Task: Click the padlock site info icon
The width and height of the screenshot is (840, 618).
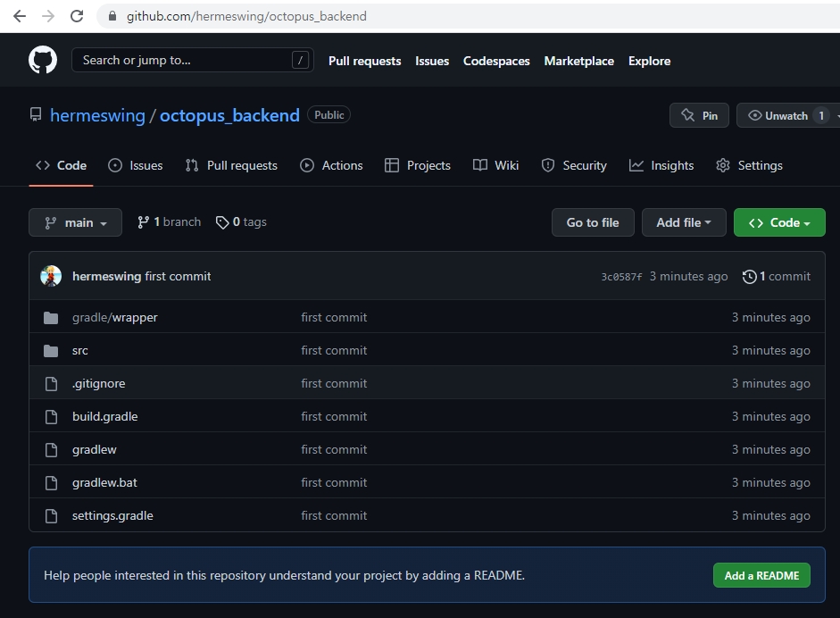Action: [x=112, y=16]
